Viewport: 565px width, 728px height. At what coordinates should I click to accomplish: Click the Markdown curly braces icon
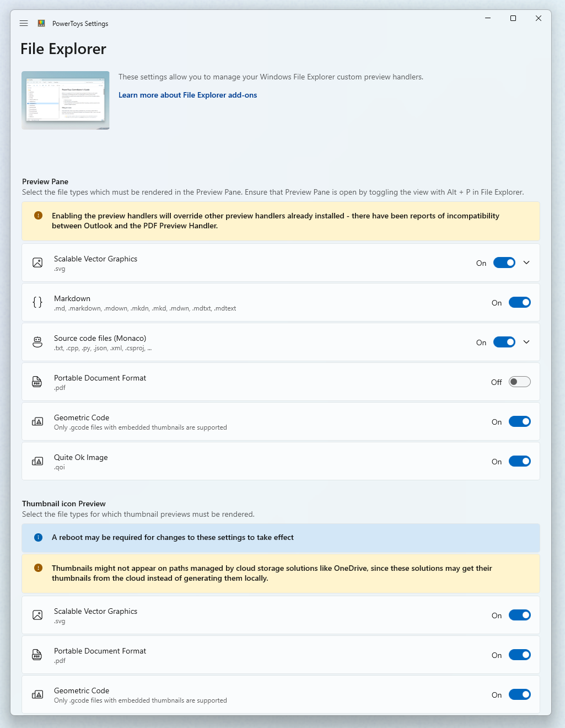pyautogui.click(x=37, y=302)
